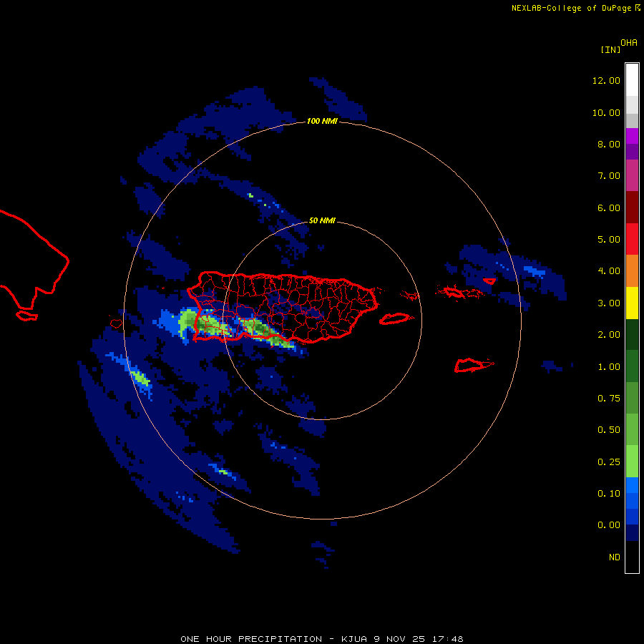
Task: Click the 1.00 legend value
Action: (609, 367)
